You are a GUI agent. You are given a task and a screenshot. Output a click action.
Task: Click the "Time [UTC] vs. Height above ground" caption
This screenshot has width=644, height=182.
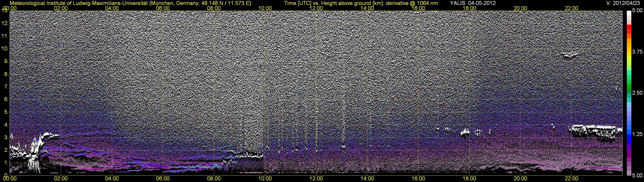(x=361, y=3)
